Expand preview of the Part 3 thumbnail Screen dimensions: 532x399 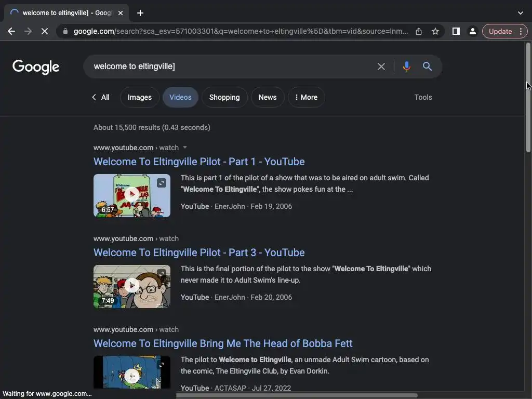(x=162, y=273)
